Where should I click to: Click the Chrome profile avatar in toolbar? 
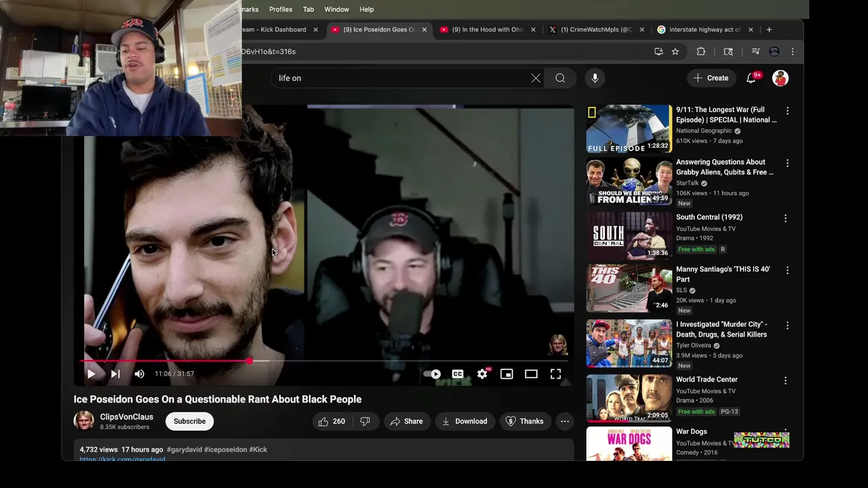click(774, 52)
